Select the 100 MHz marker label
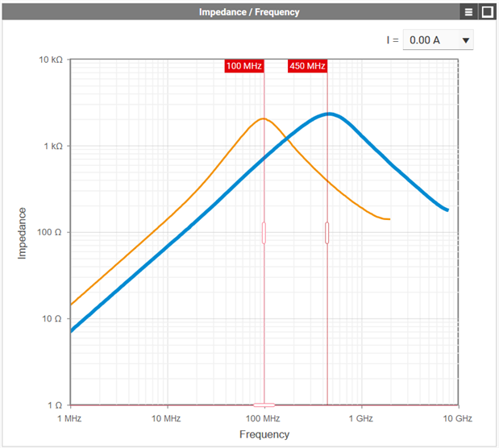Viewport: 499px width, 448px height. [x=244, y=66]
